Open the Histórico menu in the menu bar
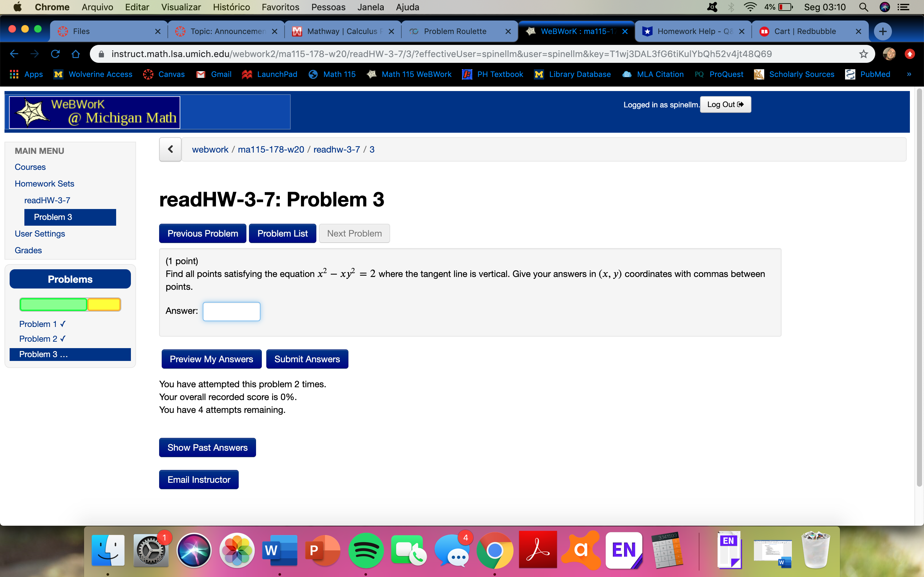 point(231,7)
